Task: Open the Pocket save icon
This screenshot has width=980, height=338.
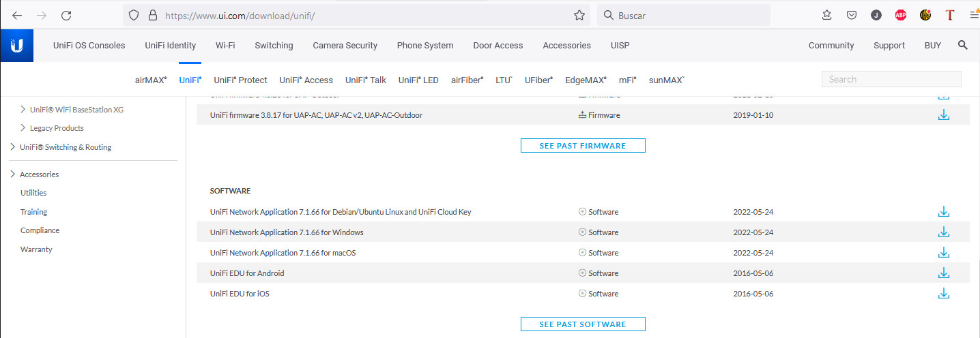Action: coord(852,15)
